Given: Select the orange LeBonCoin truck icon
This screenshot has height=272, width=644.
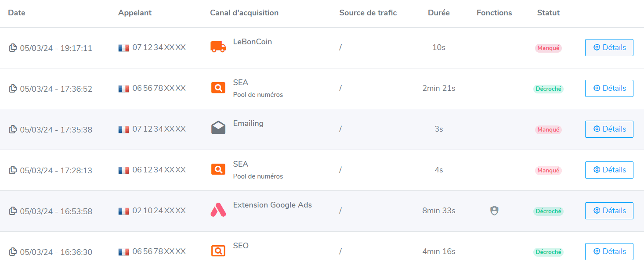Looking at the screenshot, I should (x=218, y=47).
